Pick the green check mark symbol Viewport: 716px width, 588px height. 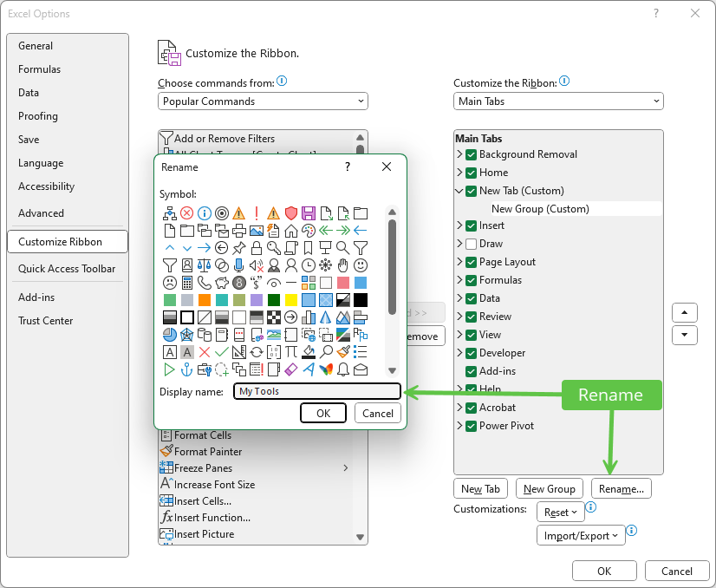click(221, 352)
